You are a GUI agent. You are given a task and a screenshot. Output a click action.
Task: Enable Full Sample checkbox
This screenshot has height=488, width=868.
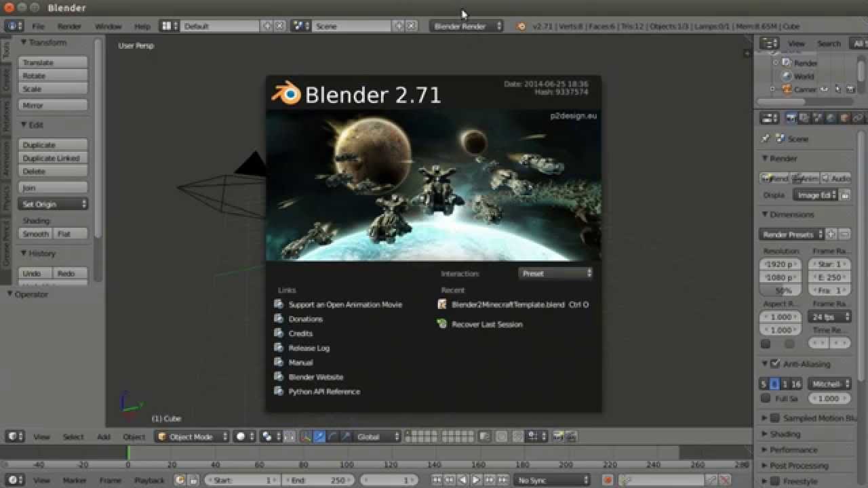(766, 399)
